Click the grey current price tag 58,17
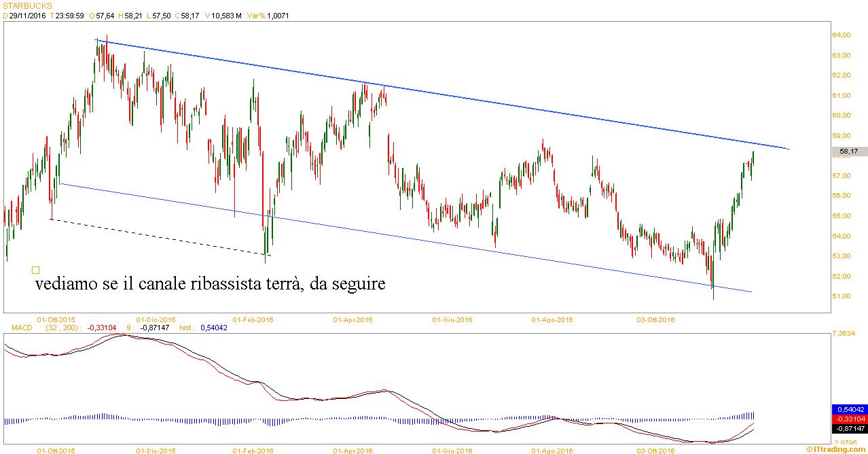The height and width of the screenshot is (454, 868). 849,152
